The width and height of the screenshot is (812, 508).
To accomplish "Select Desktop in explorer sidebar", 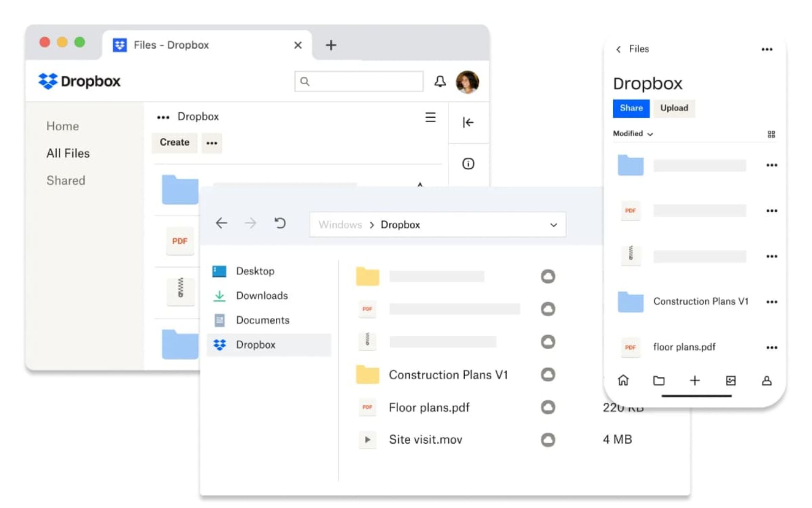I will point(269,271).
